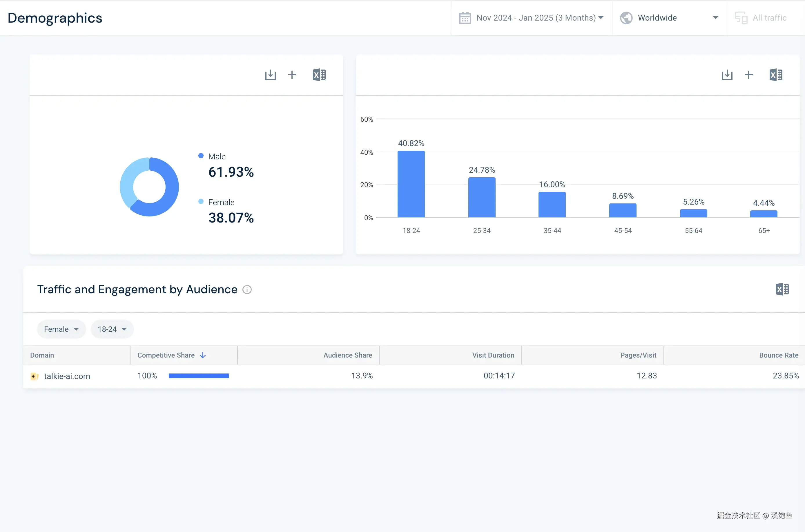Click the 18-24 age group bar
This screenshot has height=532, width=805.
(x=411, y=184)
